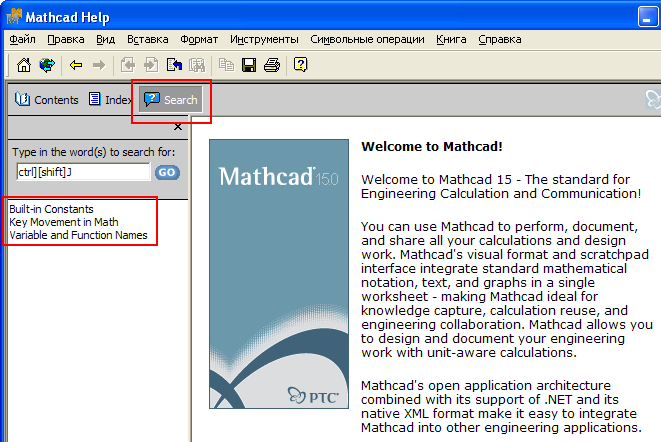661x442 pixels.
Task: Switch to the Search tab
Action: (x=171, y=100)
